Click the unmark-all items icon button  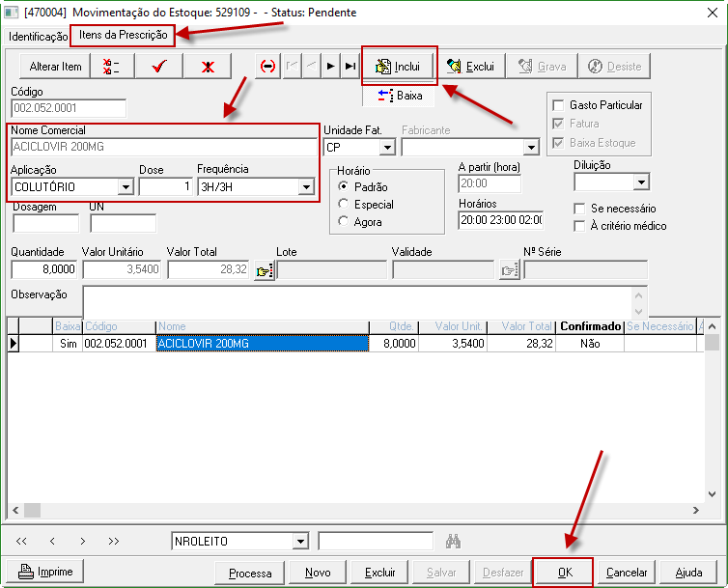pyautogui.click(x=112, y=67)
